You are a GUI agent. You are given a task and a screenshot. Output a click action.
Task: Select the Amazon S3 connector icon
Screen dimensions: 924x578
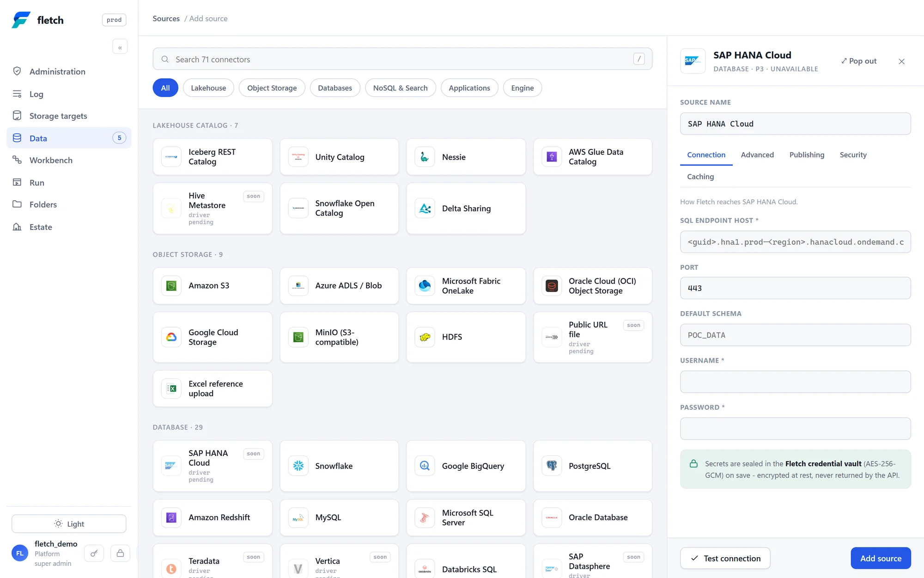(171, 286)
